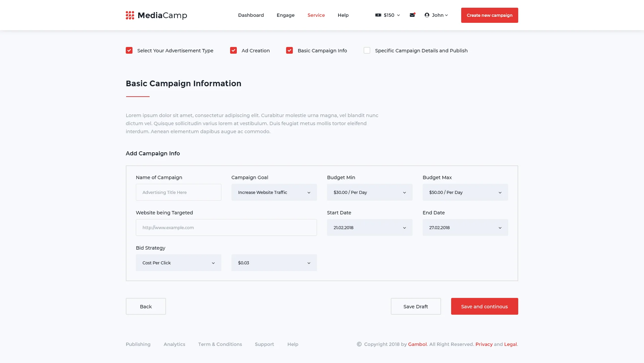Viewport: 644px width, 363px height.
Task: Toggle Select Your Advertisement Type checkbox
Action: pyautogui.click(x=129, y=50)
